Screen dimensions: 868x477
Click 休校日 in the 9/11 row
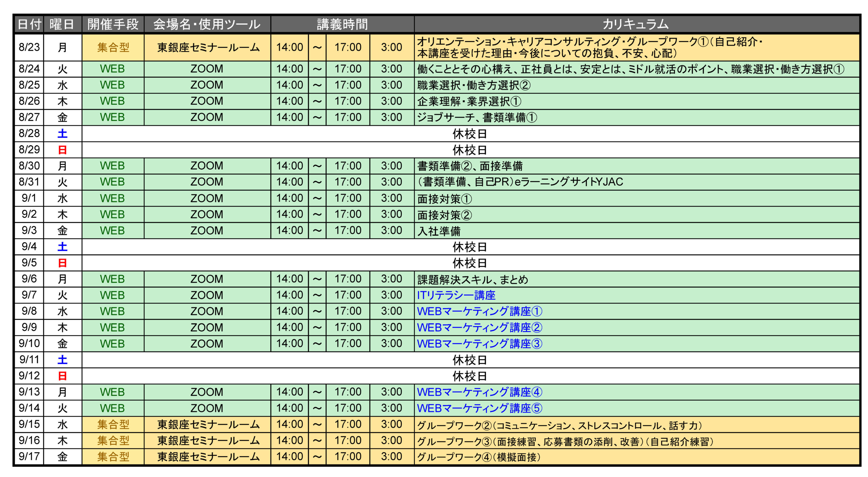[x=470, y=360]
